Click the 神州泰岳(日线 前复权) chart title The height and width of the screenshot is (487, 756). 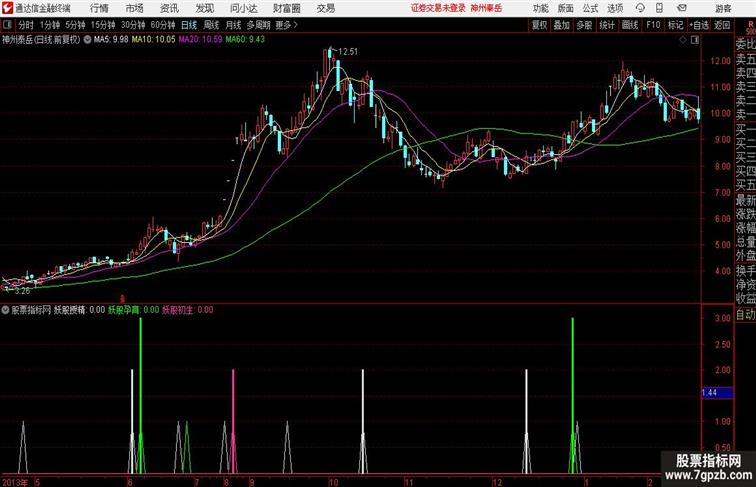pos(40,40)
